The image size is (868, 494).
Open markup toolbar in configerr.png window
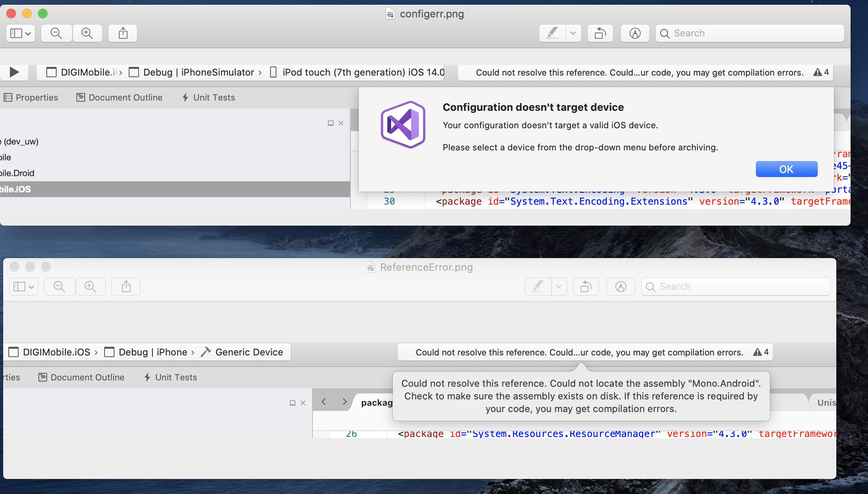pyautogui.click(x=635, y=33)
